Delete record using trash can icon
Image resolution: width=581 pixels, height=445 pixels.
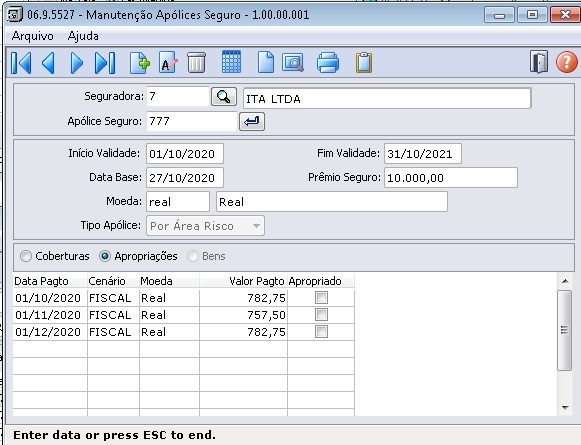196,63
